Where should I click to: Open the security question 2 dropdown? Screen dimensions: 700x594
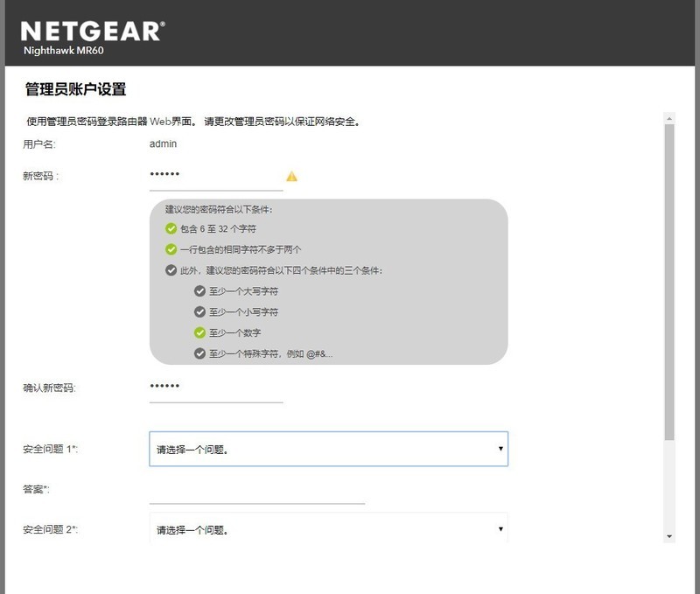[329, 529]
